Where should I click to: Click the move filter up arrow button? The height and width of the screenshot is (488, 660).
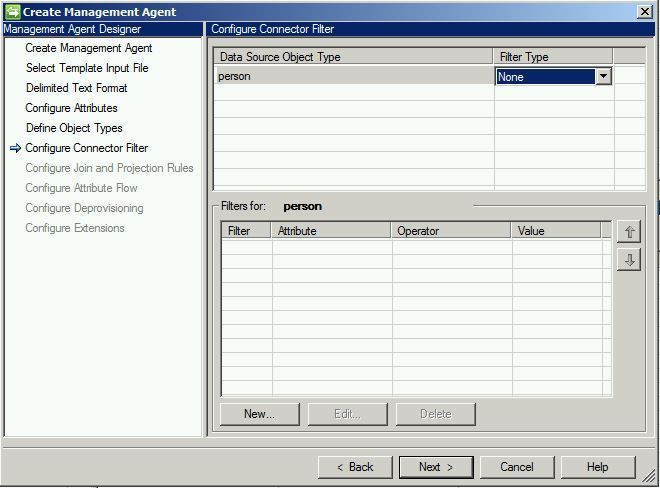coord(629,231)
